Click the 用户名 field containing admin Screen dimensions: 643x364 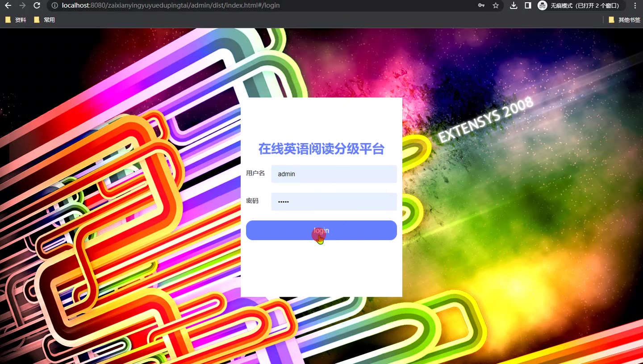tap(334, 174)
